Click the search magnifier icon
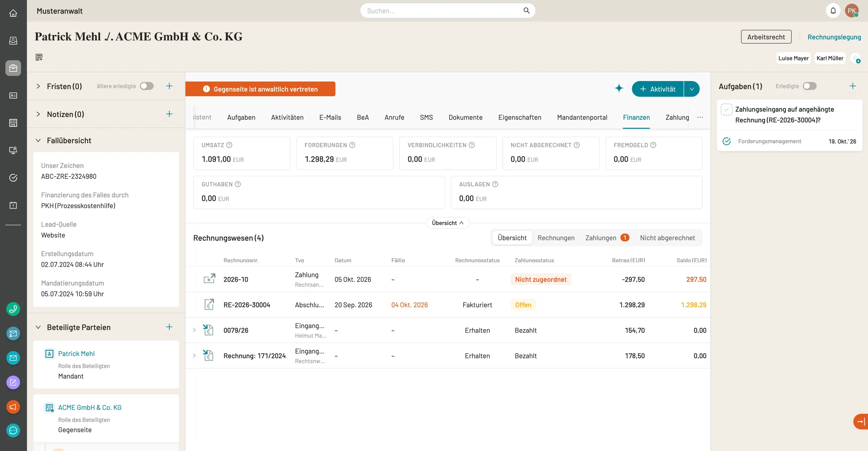Viewport: 868px width, 451px height. (x=527, y=10)
